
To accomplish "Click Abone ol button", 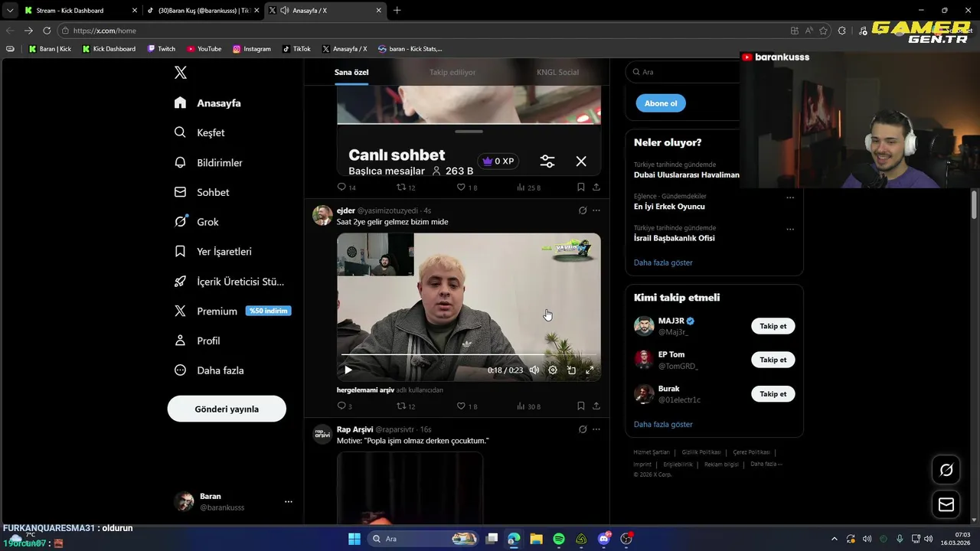I will tap(661, 103).
